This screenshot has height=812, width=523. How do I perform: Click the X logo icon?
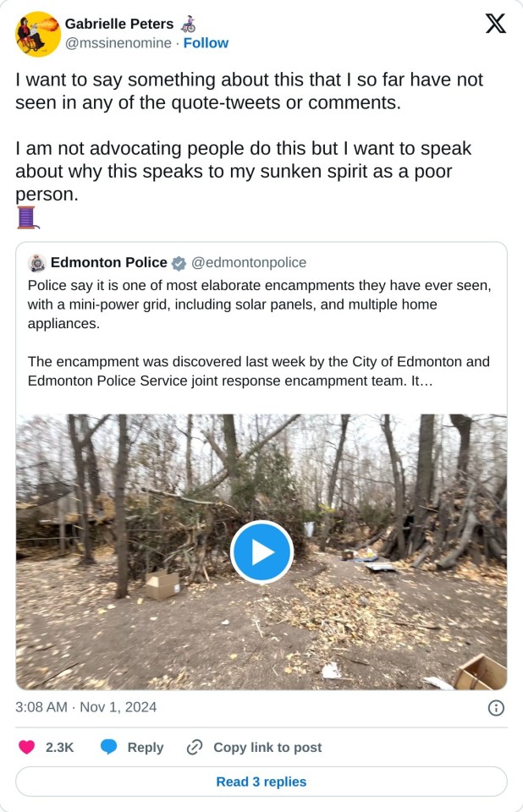pos(495,24)
